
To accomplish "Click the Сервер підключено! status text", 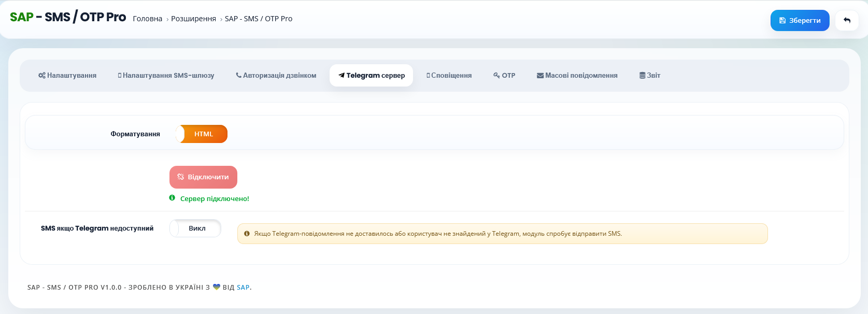I will [x=215, y=198].
